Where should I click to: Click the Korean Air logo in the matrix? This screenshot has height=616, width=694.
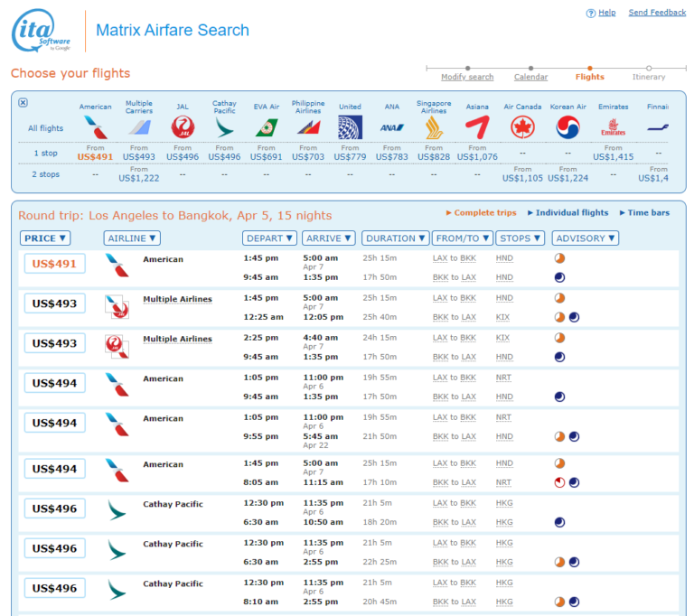567,127
